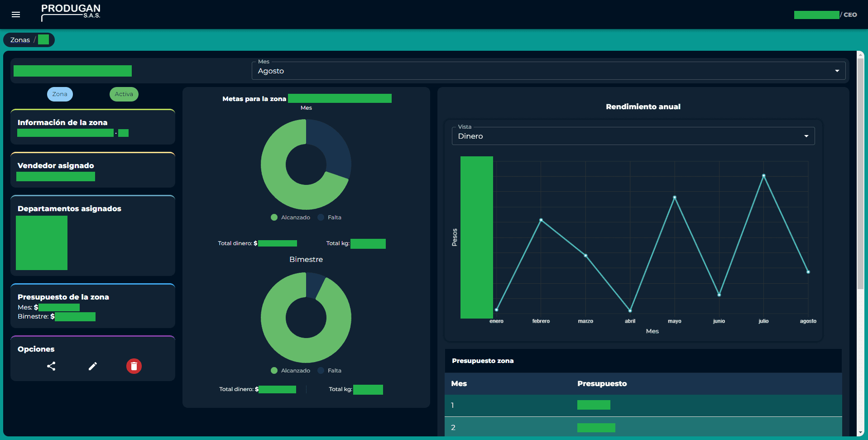Screen dimensions: 868x440
Task: Click the junio data point on the line chart
Action: click(x=719, y=295)
